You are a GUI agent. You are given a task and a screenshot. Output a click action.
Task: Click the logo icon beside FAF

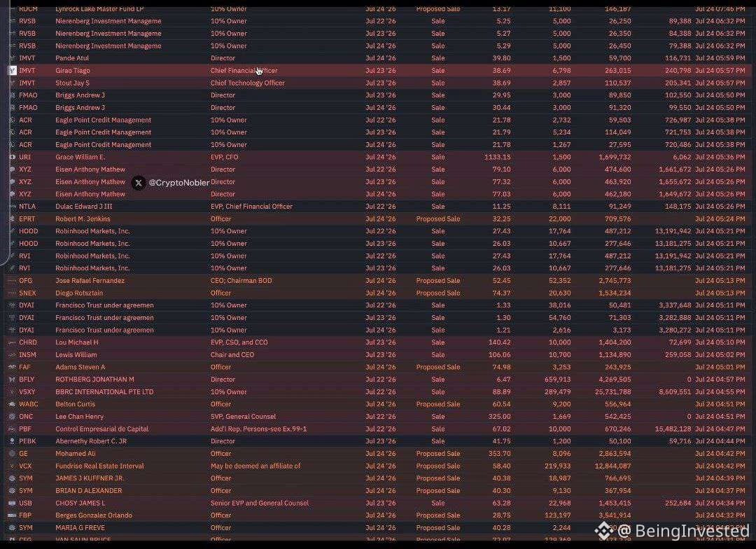(x=13, y=367)
